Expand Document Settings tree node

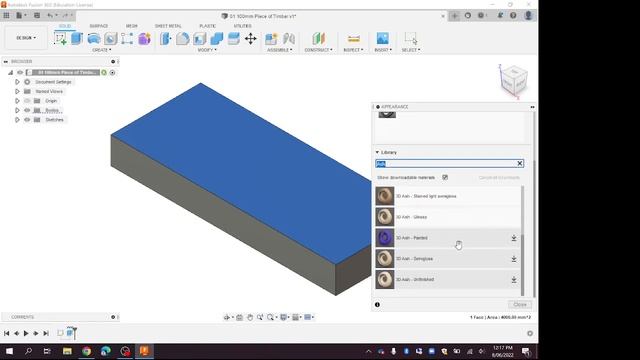[x=17, y=82]
